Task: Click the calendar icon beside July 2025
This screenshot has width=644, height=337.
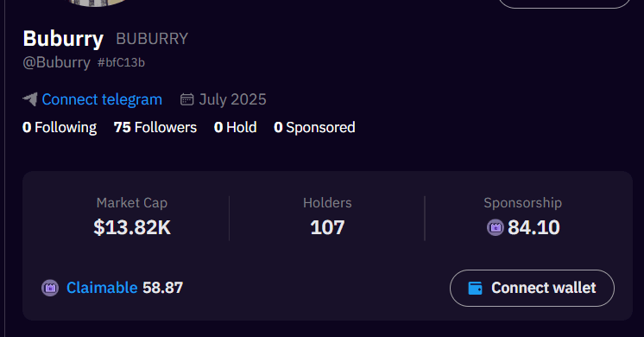Action: pyautogui.click(x=186, y=99)
